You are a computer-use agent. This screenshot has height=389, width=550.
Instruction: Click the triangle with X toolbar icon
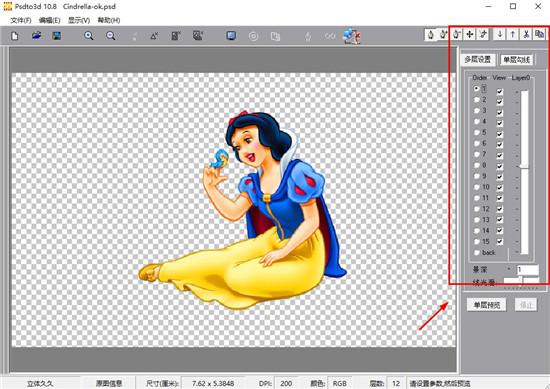coord(154,36)
